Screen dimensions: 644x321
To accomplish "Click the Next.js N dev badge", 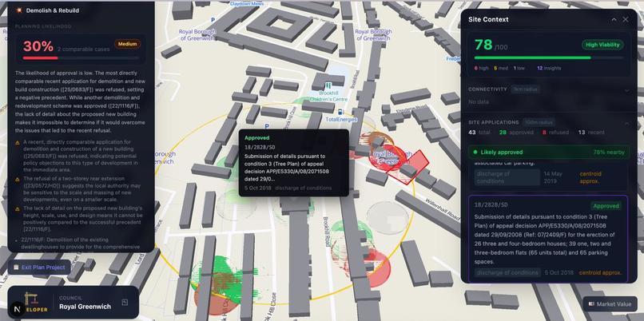I will coord(18,309).
